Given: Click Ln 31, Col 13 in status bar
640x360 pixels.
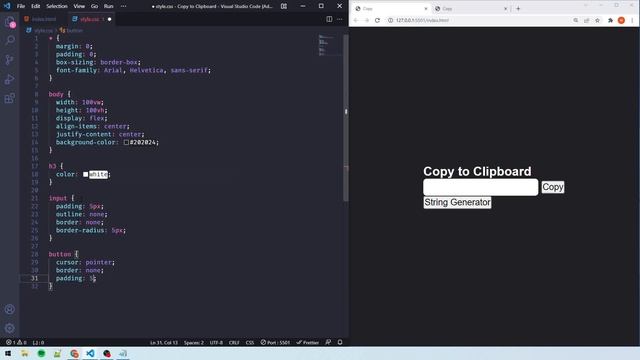Looking at the screenshot, I should click(164, 342).
